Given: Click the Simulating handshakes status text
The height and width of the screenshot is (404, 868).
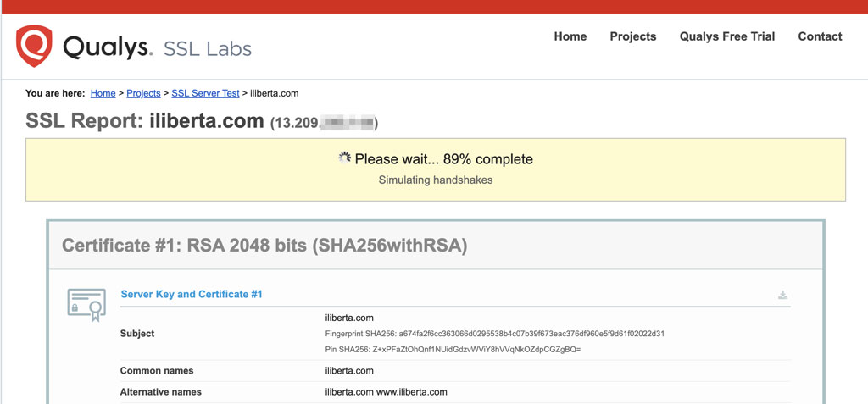Looking at the screenshot, I should [435, 180].
